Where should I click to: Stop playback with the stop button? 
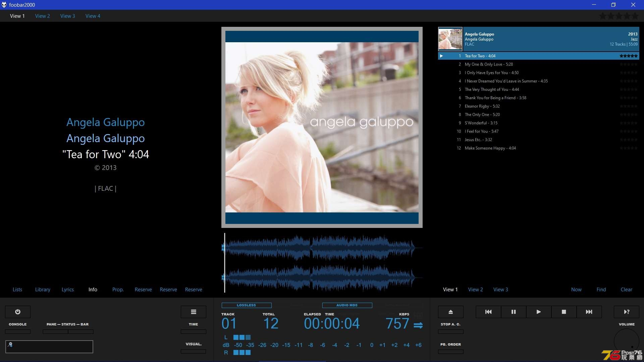(564, 312)
